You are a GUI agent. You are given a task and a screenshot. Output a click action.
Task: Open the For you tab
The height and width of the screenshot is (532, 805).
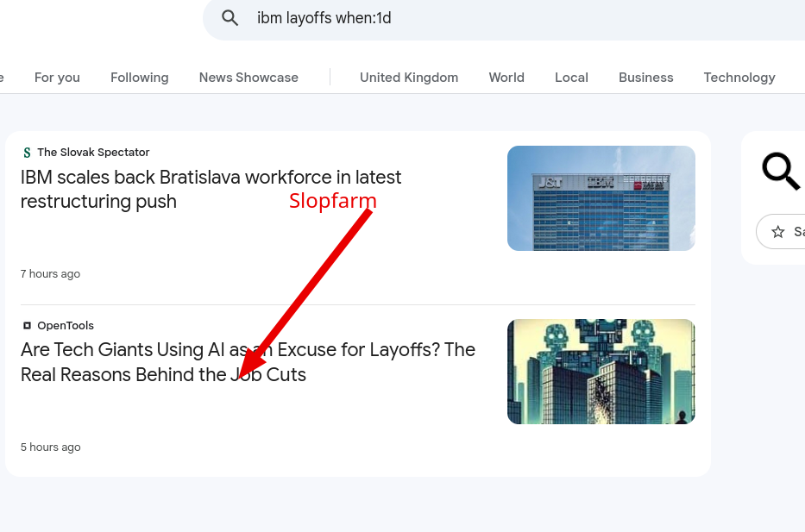coord(57,78)
